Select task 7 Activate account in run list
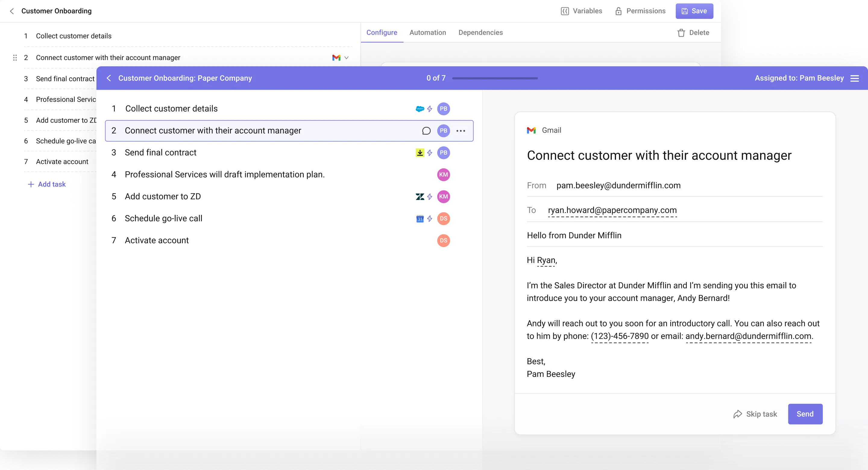868x470 pixels. [289, 240]
